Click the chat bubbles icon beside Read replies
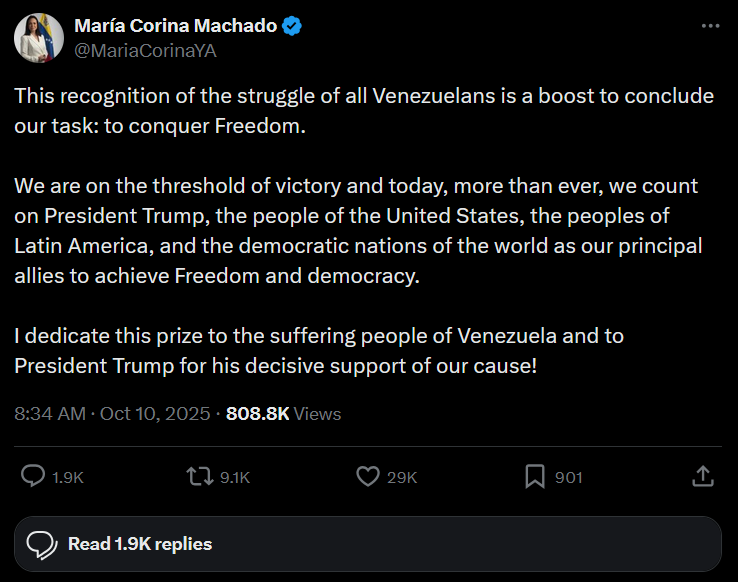This screenshot has height=582, width=738. pyautogui.click(x=41, y=545)
